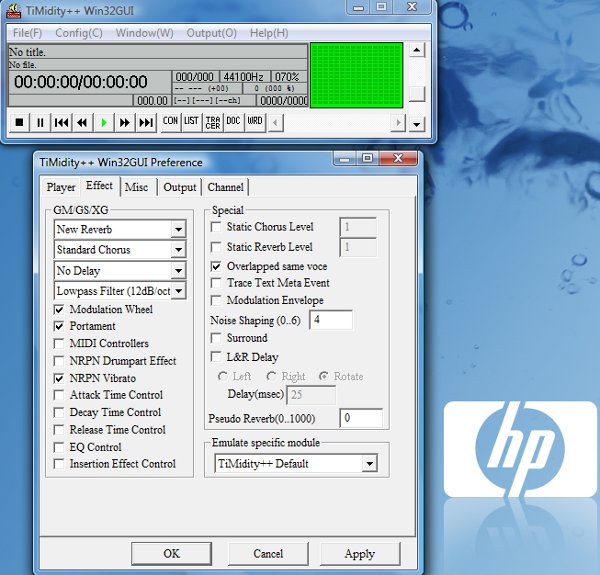Jump to previous track button
The width and height of the screenshot is (600, 575).
(x=61, y=122)
